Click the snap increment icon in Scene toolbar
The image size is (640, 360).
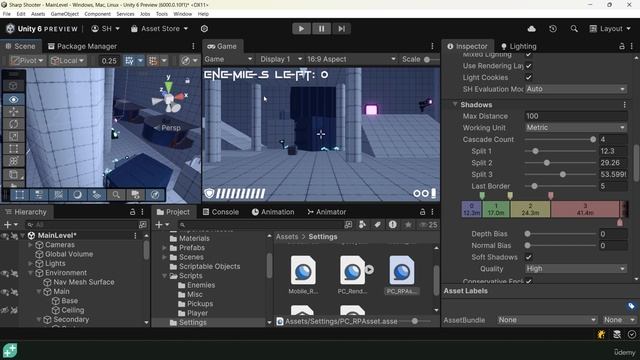(x=153, y=60)
